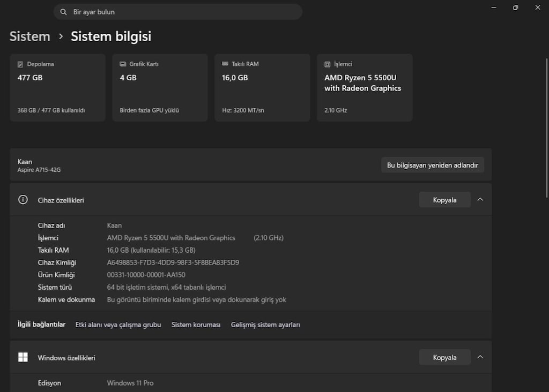This screenshot has height=392, width=549.
Task: Copy the Windows özellikleri details with Kopyala
Action: pos(444,357)
